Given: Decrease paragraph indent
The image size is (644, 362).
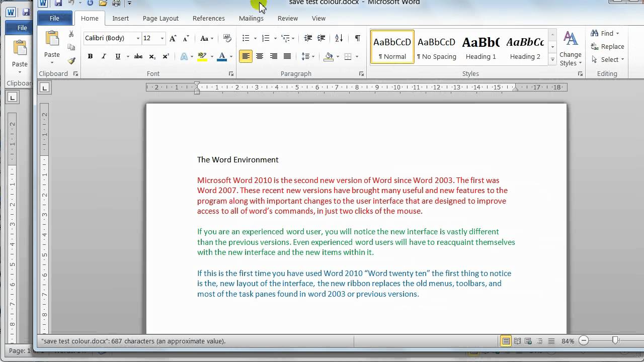Looking at the screenshot, I should [x=308, y=38].
